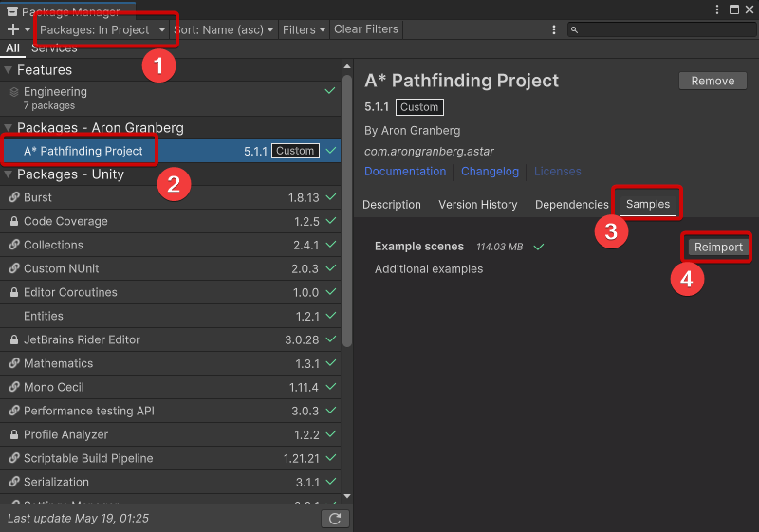Collapse the Packages - Unity group

[x=8, y=174]
